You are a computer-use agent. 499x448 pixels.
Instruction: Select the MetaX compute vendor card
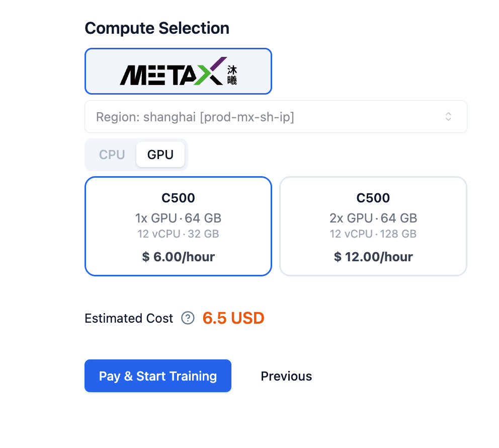pyautogui.click(x=178, y=70)
